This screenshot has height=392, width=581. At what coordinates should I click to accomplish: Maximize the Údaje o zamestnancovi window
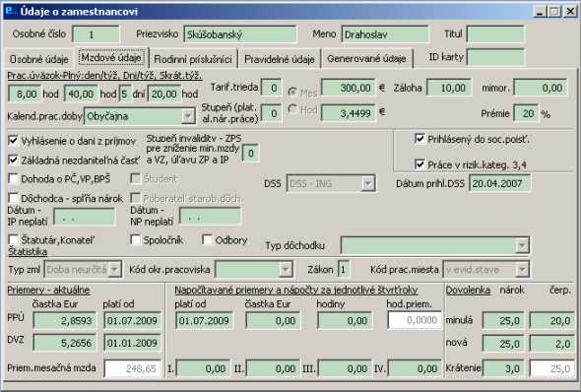554,12
